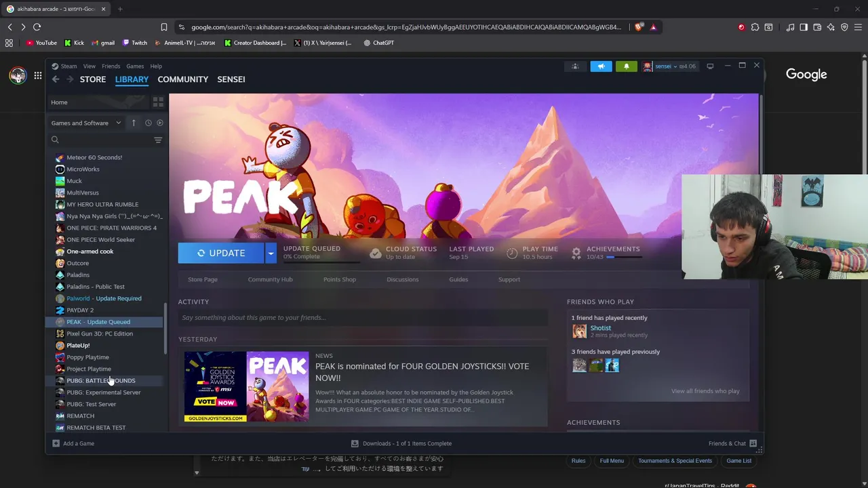Open PEAK Discussions
868x488 pixels.
403,279
